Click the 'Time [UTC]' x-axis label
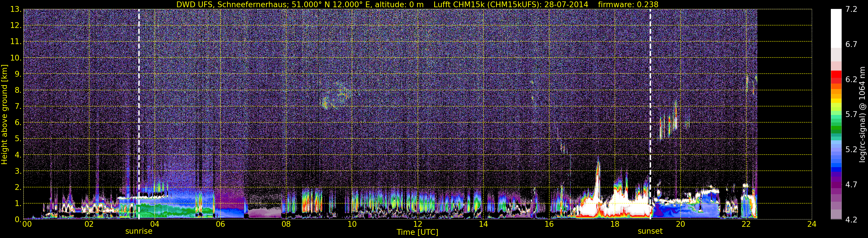 [417, 232]
